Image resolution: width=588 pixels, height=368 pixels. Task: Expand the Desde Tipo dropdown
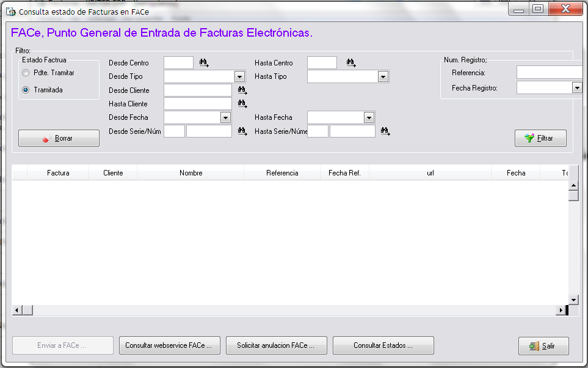click(239, 76)
